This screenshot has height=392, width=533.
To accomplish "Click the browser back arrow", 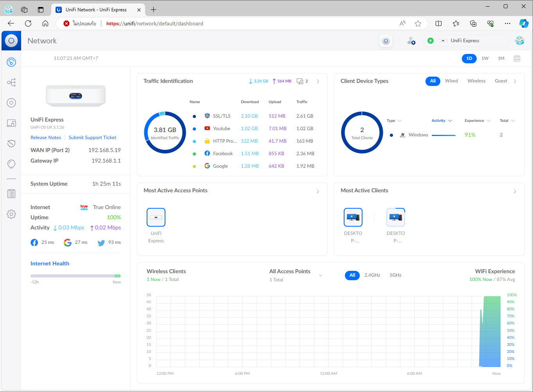I will point(11,23).
